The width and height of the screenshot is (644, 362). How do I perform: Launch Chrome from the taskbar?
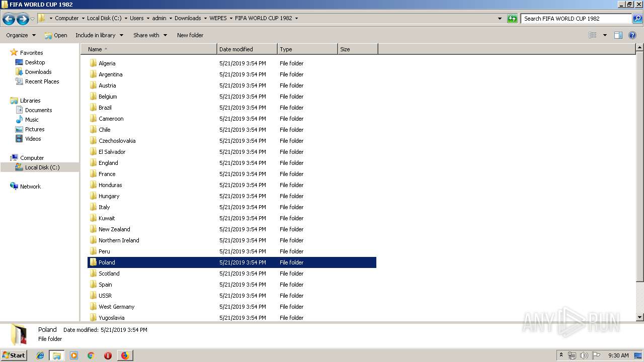(91, 355)
